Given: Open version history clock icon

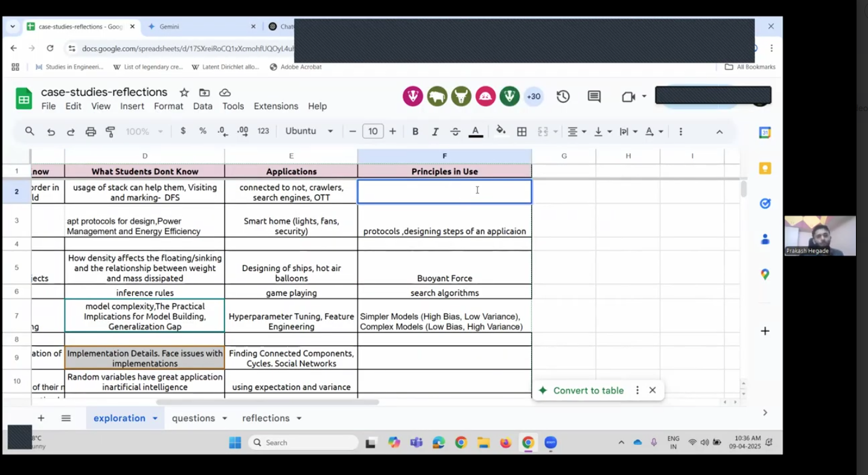Looking at the screenshot, I should point(563,97).
